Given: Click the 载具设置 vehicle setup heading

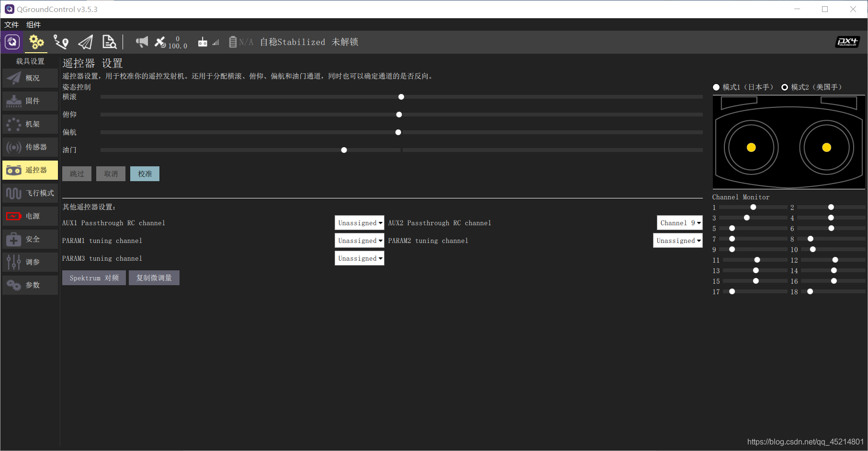Looking at the screenshot, I should [30, 61].
